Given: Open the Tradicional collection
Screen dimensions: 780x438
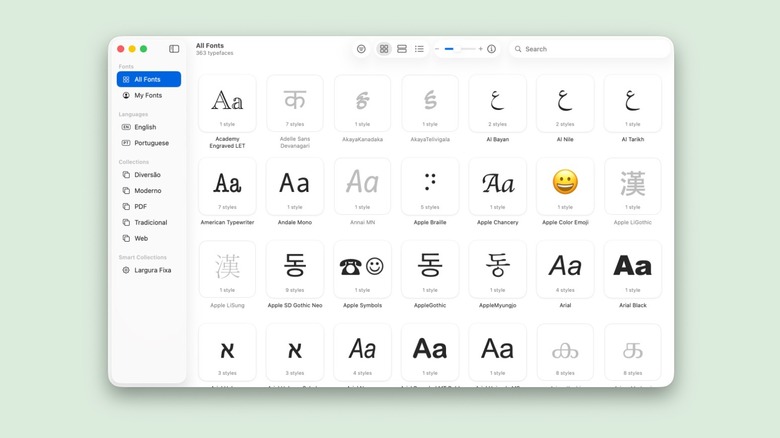Looking at the screenshot, I should pyautogui.click(x=149, y=222).
